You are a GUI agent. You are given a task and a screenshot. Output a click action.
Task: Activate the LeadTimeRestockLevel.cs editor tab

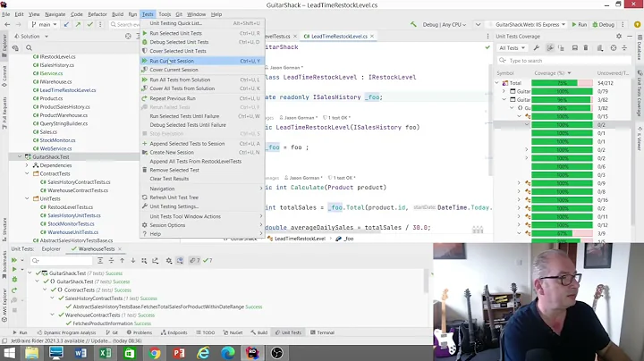[x=339, y=36]
